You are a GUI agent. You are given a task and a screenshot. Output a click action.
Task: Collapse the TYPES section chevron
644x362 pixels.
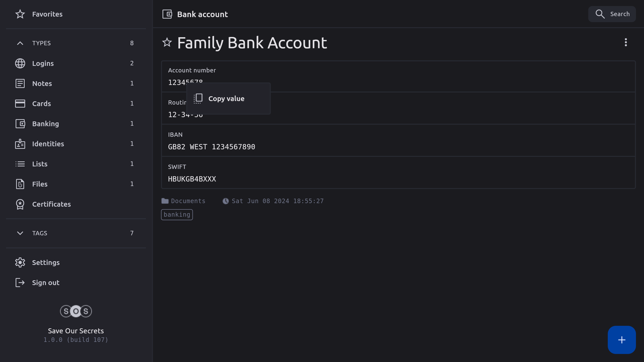[x=20, y=43]
